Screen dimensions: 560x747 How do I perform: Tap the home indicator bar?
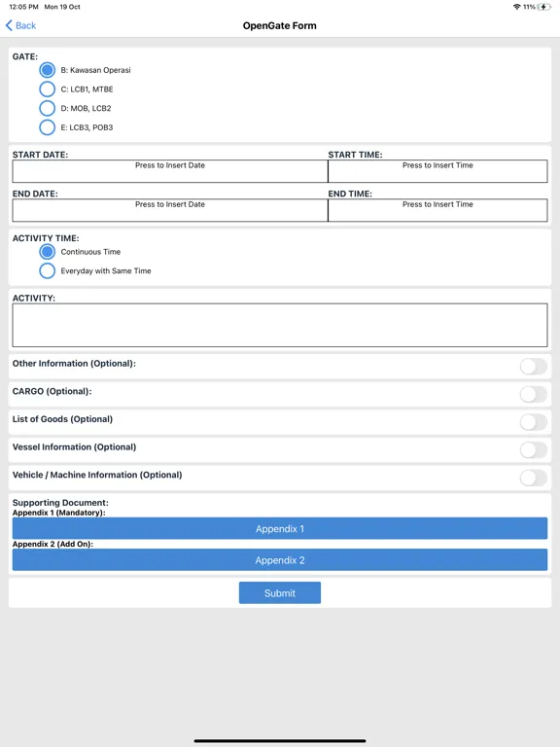click(x=280, y=741)
